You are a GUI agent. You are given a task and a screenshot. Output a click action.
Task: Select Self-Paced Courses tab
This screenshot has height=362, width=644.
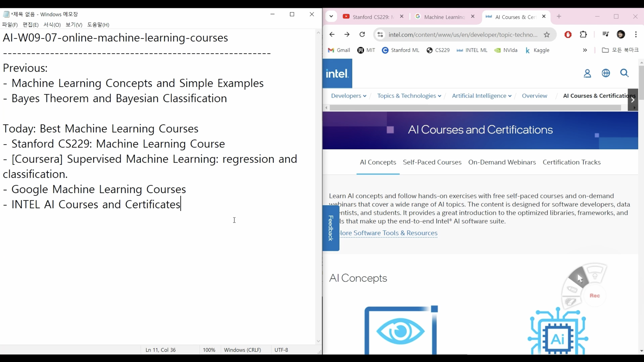(432, 162)
